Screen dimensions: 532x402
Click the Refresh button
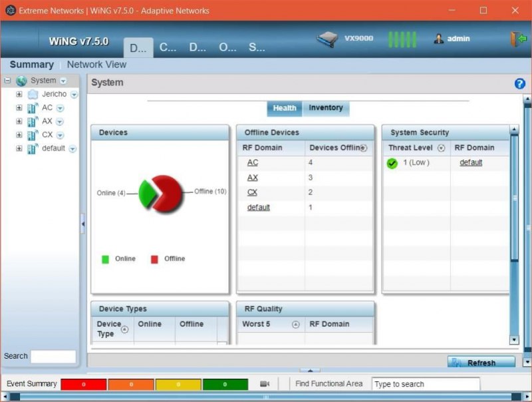click(481, 362)
